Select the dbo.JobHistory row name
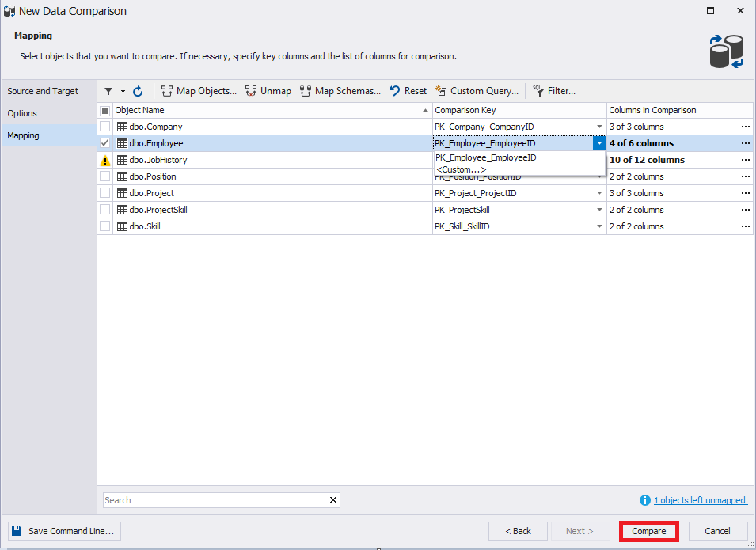 click(158, 160)
